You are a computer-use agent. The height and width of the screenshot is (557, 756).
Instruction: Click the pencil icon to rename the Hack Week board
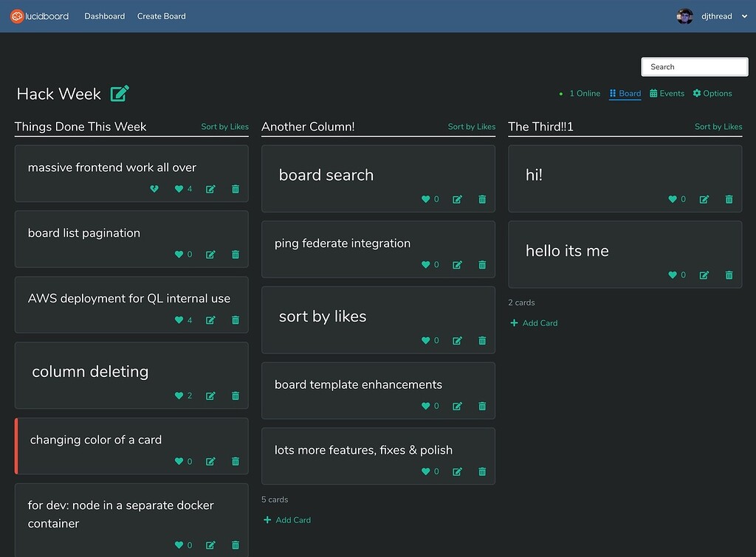click(118, 94)
